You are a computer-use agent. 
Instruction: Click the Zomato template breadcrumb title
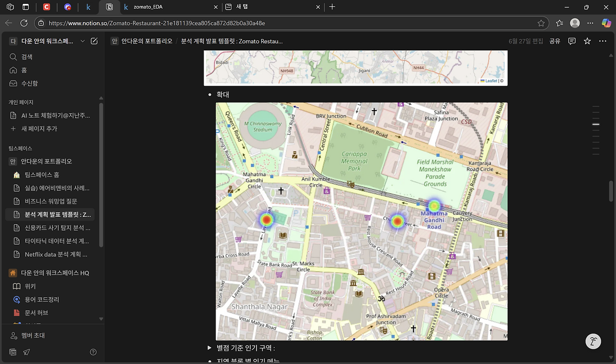click(231, 41)
